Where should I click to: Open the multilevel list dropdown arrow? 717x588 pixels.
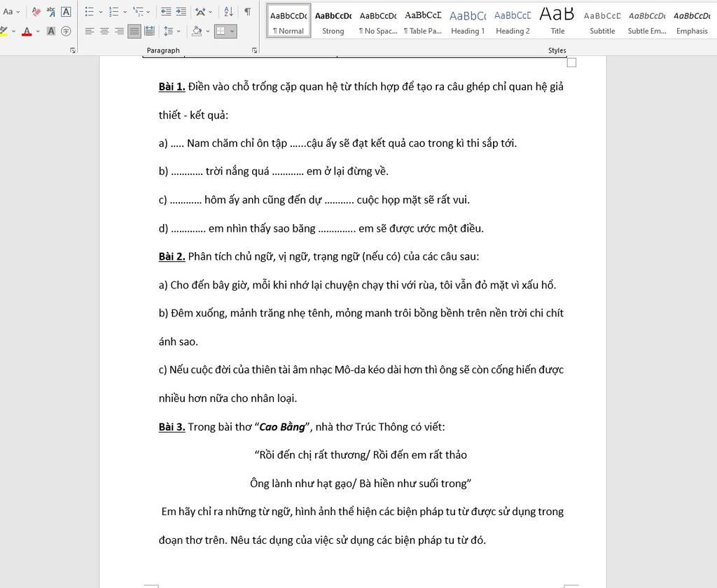[148, 13]
